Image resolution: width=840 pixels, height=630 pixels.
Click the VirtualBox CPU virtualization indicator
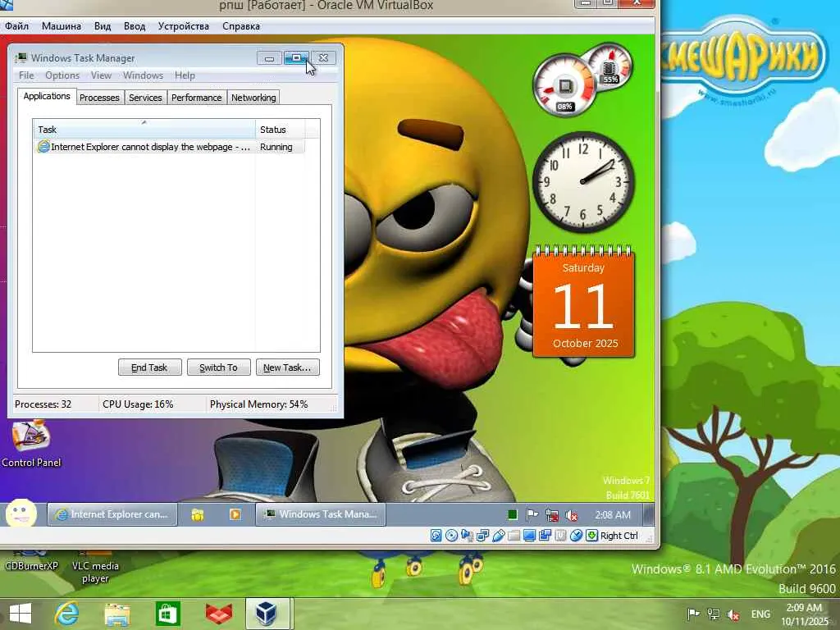(x=561, y=535)
